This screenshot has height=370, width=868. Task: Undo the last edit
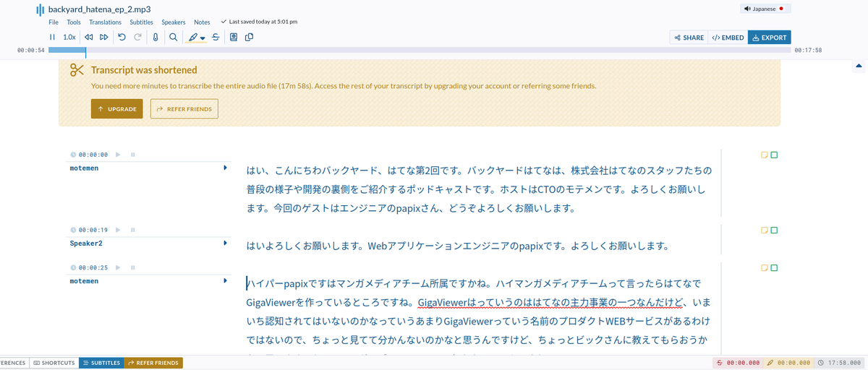[x=122, y=37]
